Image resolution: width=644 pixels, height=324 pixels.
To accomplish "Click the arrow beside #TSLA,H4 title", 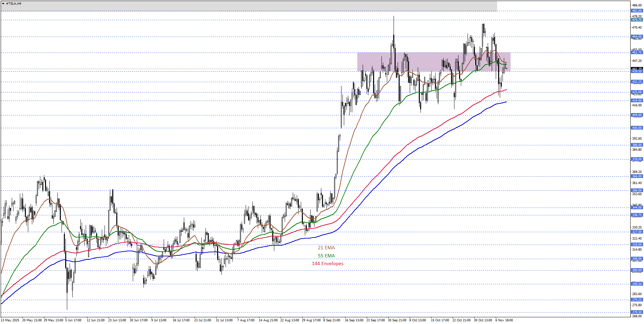I will click(x=3, y=4).
